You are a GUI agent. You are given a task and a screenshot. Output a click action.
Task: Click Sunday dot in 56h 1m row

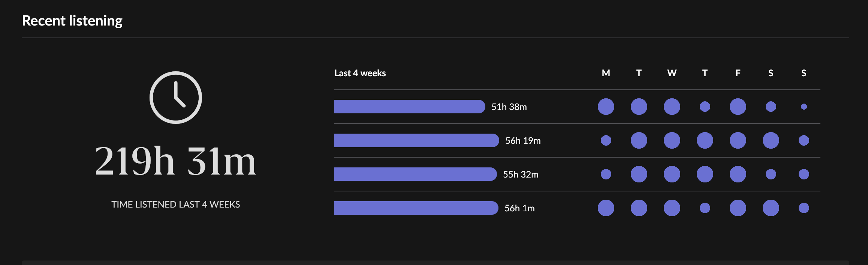tap(804, 208)
